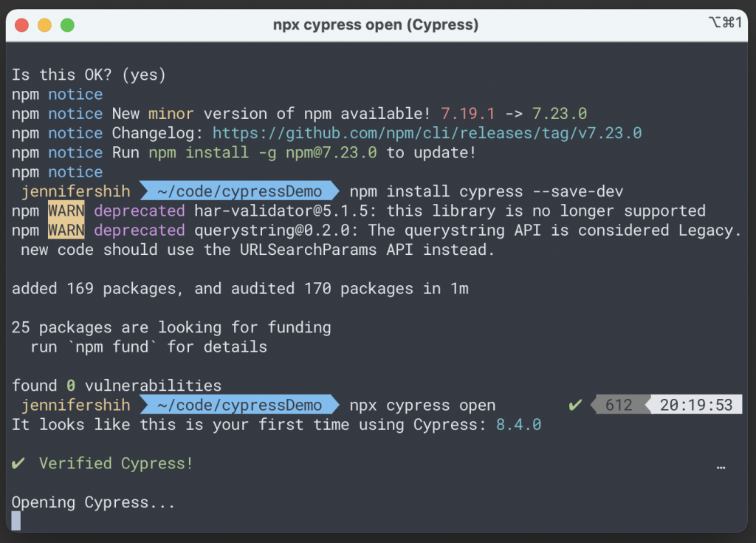Image resolution: width=756 pixels, height=543 pixels.
Task: Click the word 'minor' in version notice
Action: pyautogui.click(x=171, y=114)
